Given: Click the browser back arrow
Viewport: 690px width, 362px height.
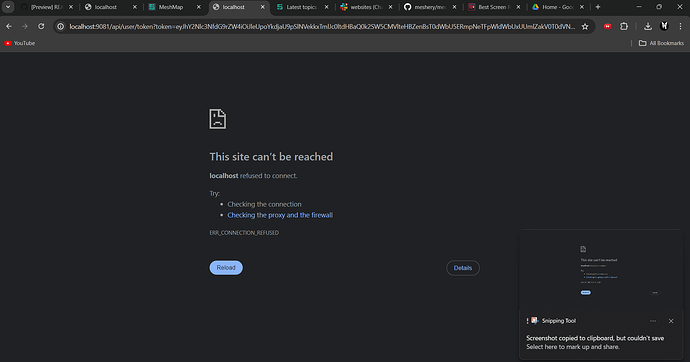Looking at the screenshot, I should coord(9,26).
